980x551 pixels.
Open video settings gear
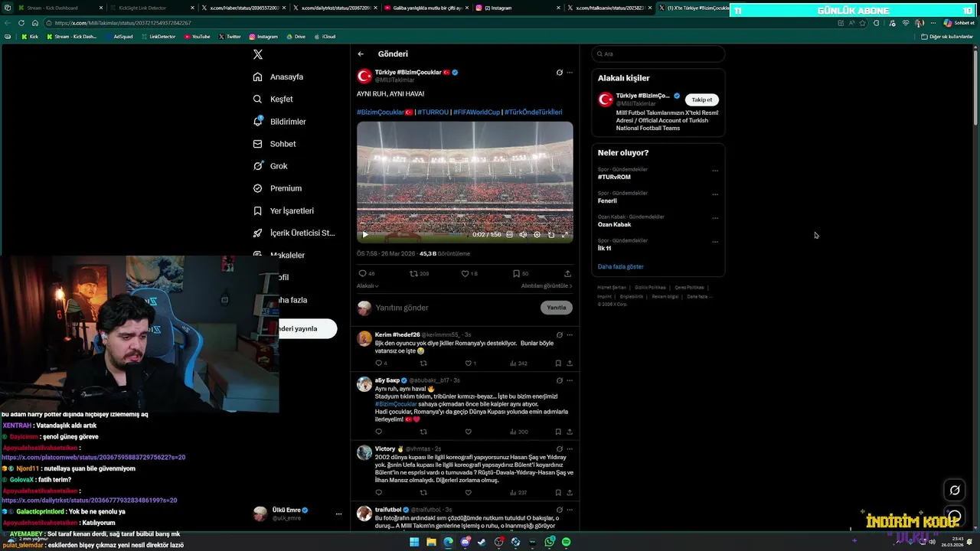(537, 235)
